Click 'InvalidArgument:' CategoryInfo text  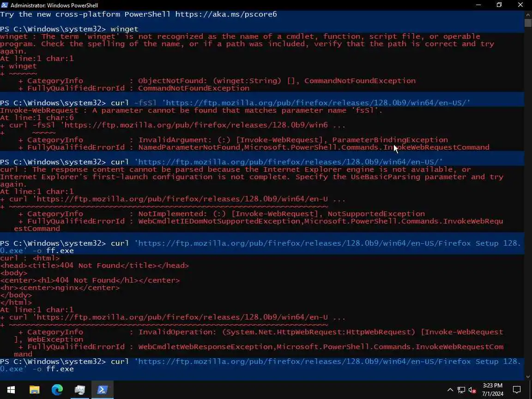[x=175, y=140]
